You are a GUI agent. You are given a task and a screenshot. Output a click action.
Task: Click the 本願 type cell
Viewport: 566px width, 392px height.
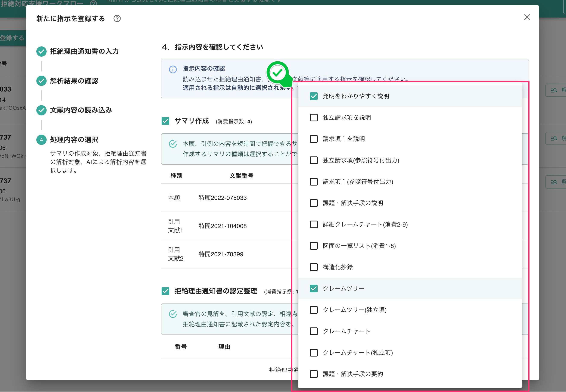(174, 198)
